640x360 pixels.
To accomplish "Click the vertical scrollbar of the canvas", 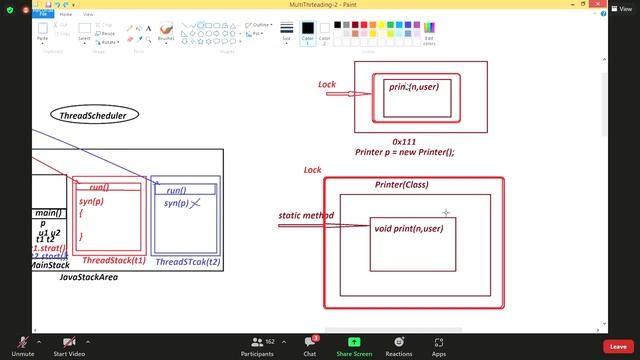I will [604, 105].
